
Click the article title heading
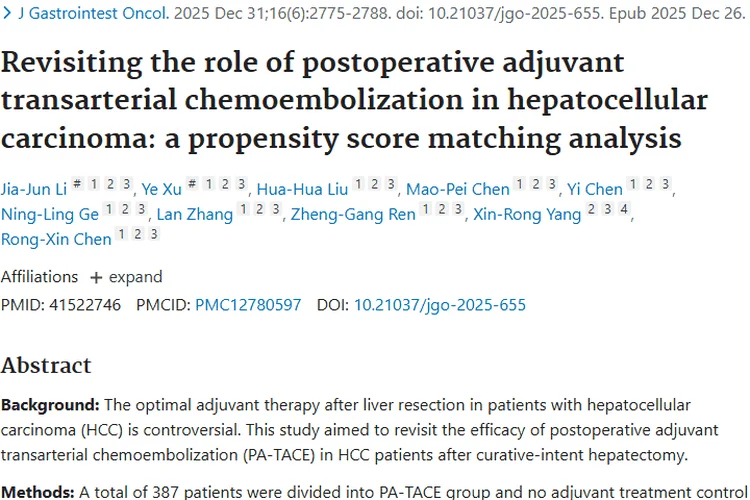coord(353,100)
